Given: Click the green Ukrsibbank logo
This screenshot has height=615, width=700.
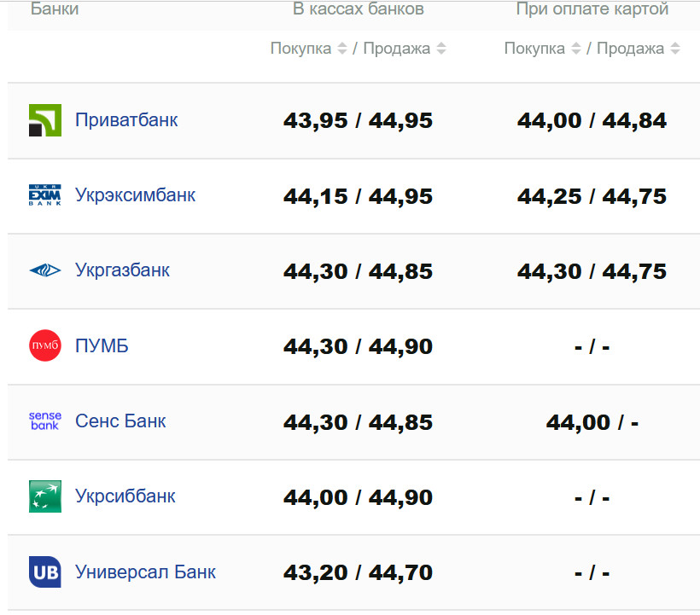Looking at the screenshot, I should 45,496.
